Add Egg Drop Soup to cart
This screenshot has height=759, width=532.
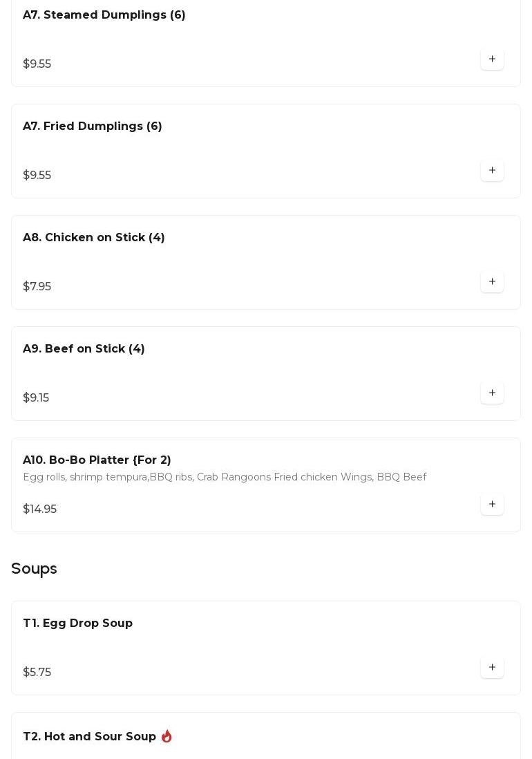(x=492, y=668)
